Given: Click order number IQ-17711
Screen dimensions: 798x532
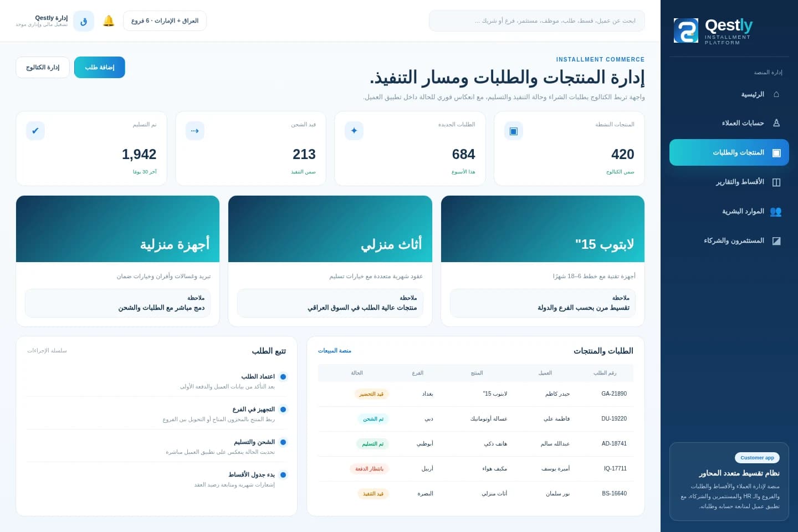Looking at the screenshot, I should 615,469.
